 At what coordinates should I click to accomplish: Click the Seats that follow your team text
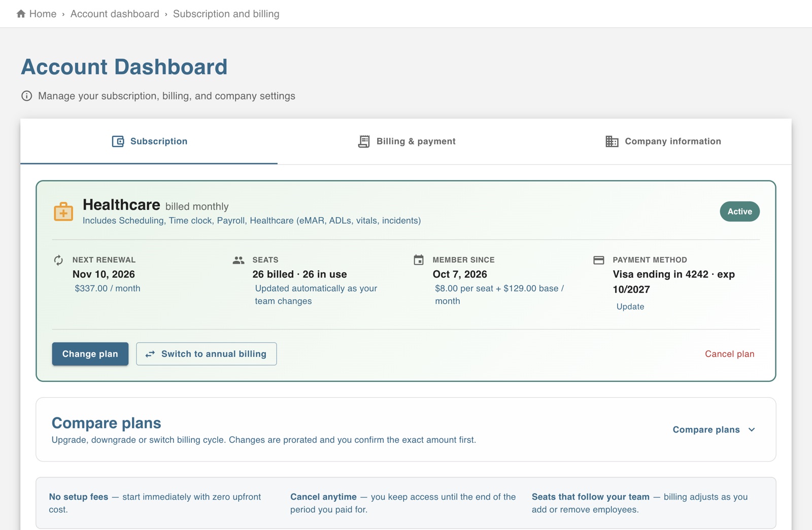tap(591, 497)
